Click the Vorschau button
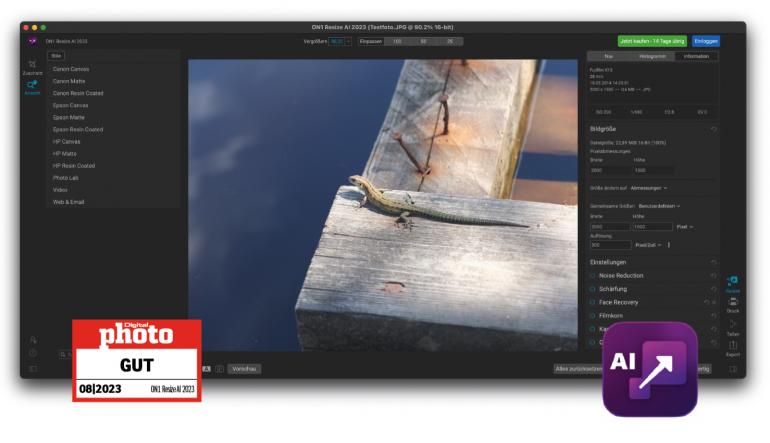The image size is (770, 443). pos(244,369)
